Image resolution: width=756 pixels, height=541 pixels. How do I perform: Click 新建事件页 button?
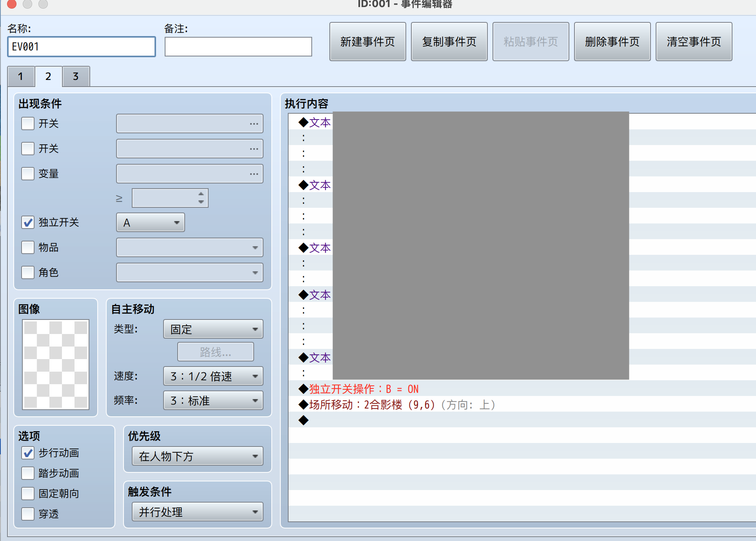point(368,42)
